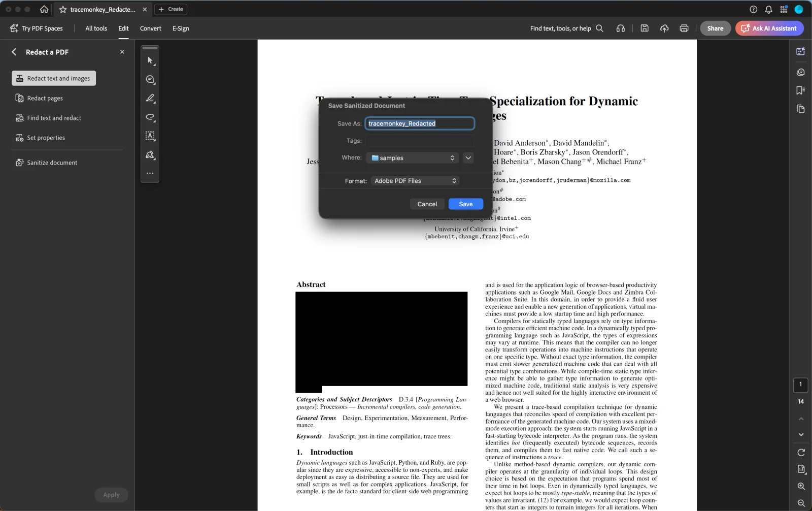Choose Find text and redact
The width and height of the screenshot is (812, 511).
[48, 118]
